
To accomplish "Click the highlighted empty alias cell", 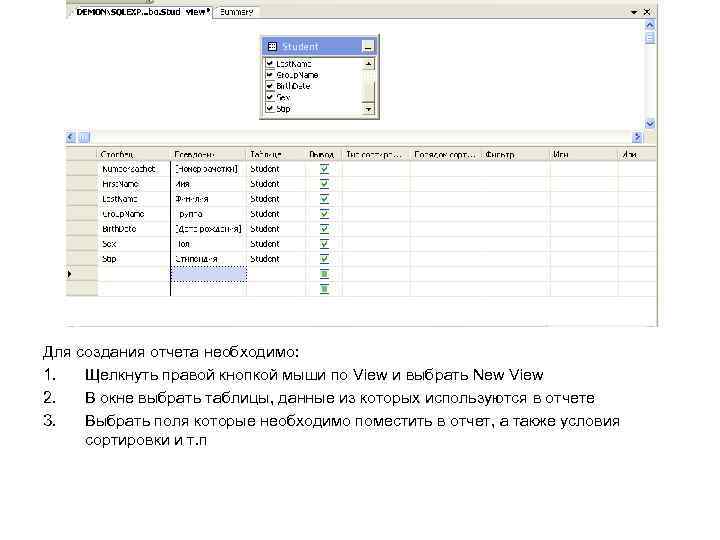I will click(209, 274).
